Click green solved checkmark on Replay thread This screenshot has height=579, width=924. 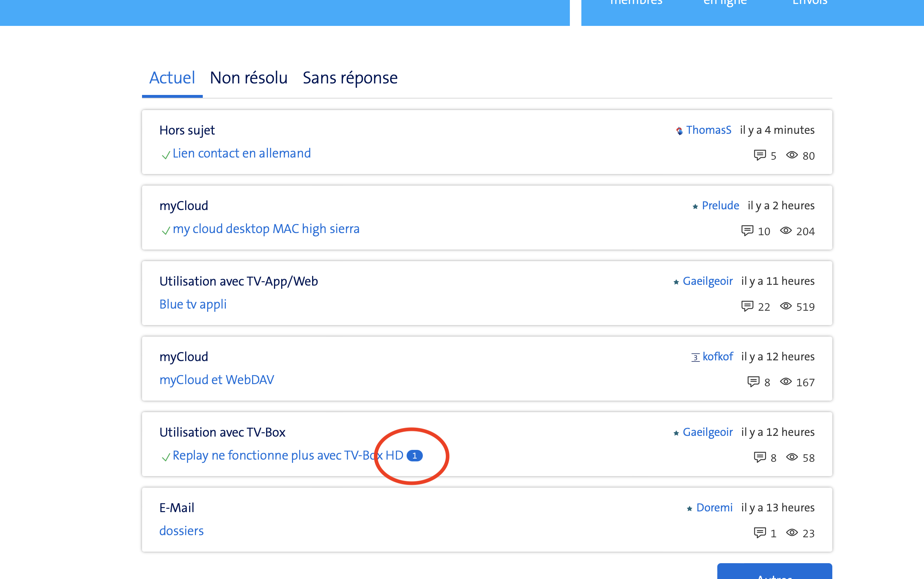tap(166, 457)
